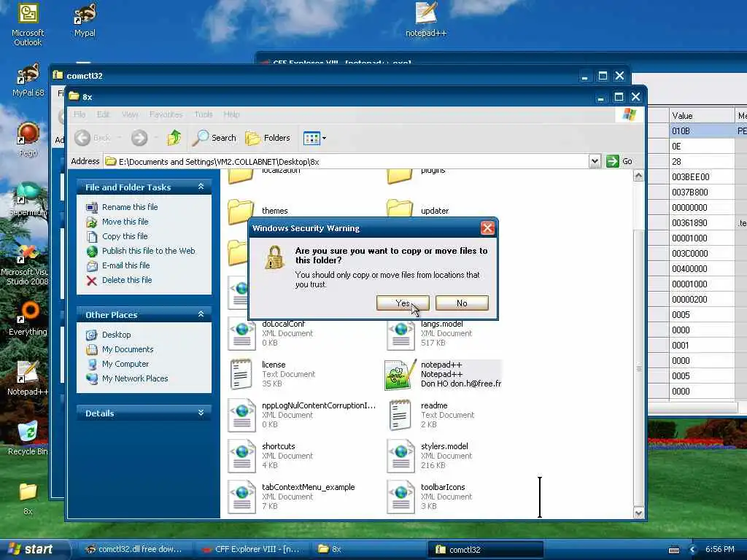Open the Microsoft Outlook desktop icon
The height and width of the screenshot is (560, 747).
coord(28,25)
